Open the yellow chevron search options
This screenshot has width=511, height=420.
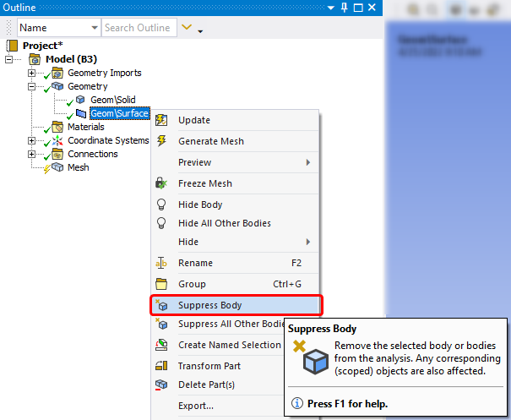(187, 27)
